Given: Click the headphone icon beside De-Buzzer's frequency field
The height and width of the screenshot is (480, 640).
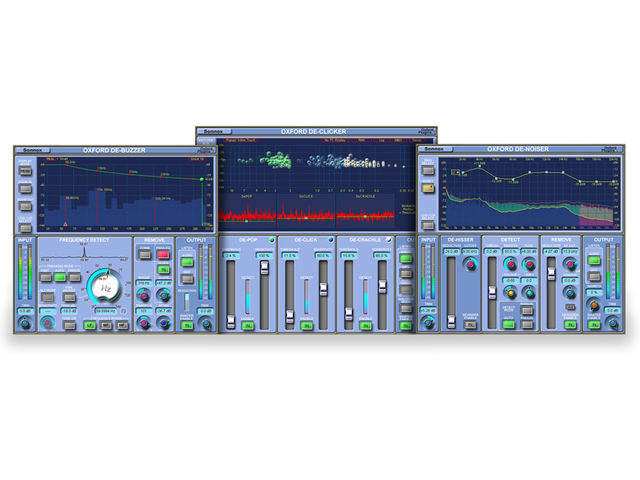Looking at the screenshot, I should click(123, 311).
